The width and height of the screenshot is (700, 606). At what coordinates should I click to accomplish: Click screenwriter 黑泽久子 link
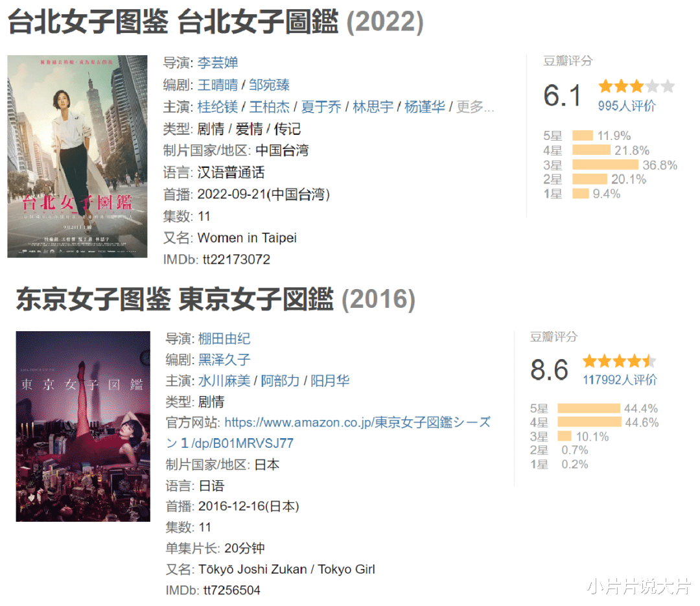[224, 360]
